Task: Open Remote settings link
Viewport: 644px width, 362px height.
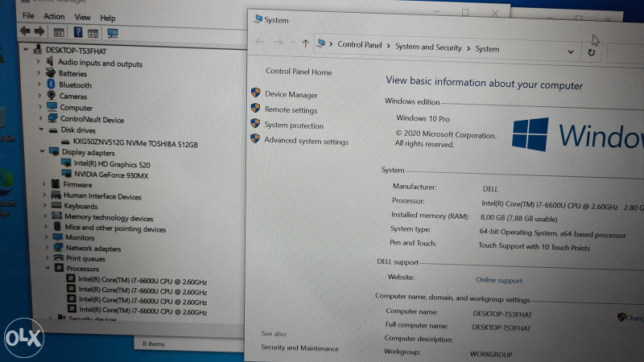Action: 291,109
